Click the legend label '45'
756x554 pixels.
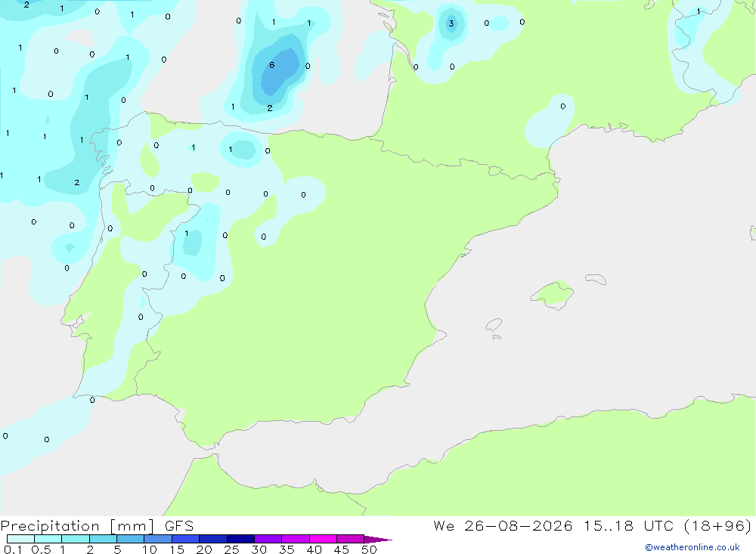click(x=342, y=549)
